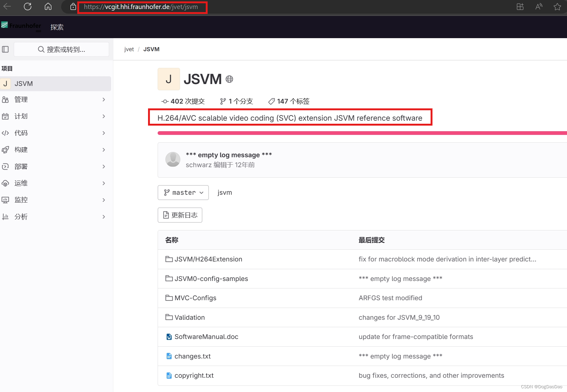Expand 管理 chevron arrow

click(x=104, y=100)
